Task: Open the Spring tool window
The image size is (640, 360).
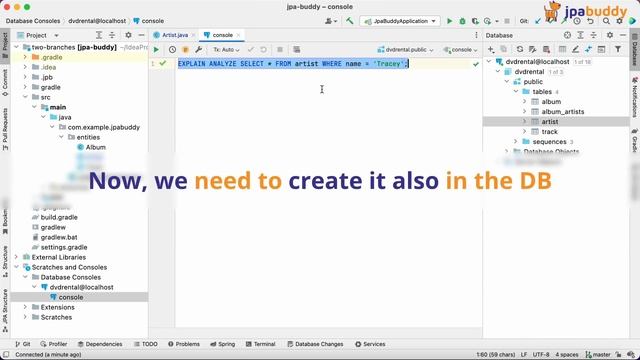Action: pos(222,344)
